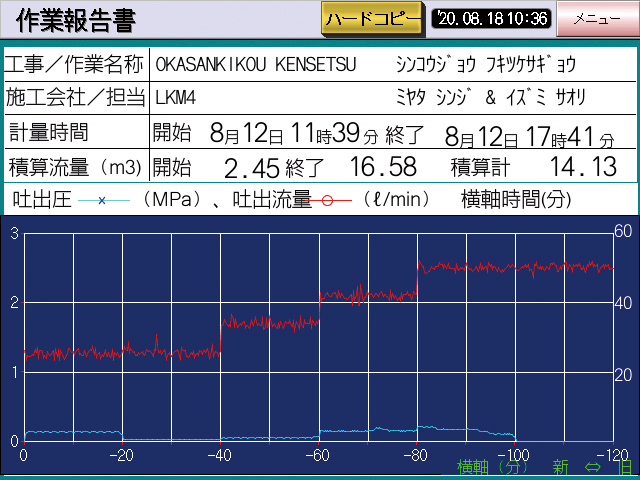Click the 横軸(分) label below the chart

[492, 467]
